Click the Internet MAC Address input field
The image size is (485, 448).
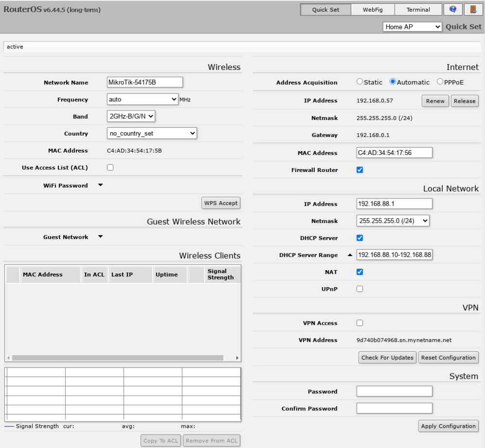(x=395, y=153)
